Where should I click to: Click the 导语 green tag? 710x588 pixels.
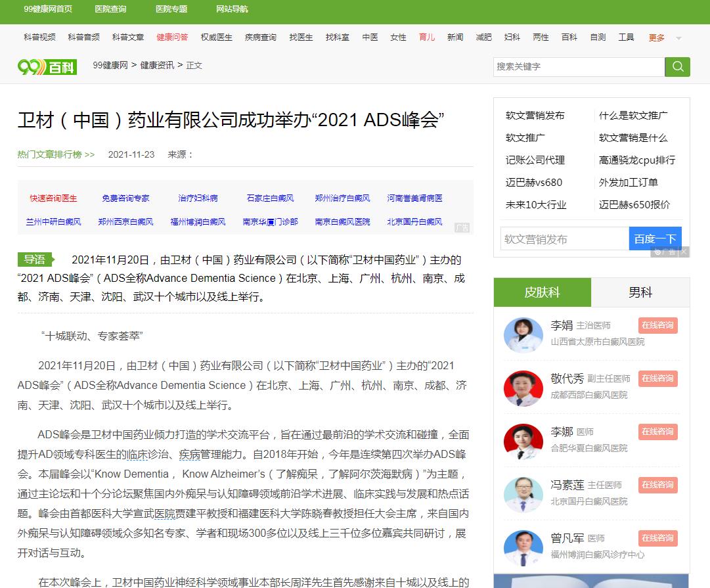pos(35,260)
